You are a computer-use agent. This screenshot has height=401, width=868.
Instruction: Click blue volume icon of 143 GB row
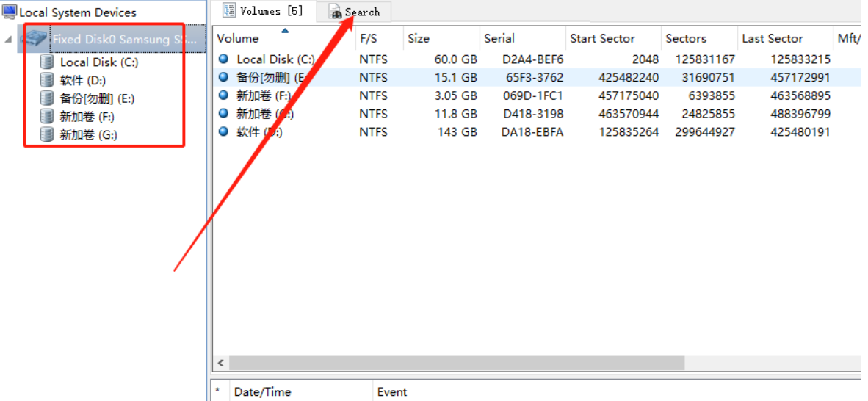tap(224, 131)
